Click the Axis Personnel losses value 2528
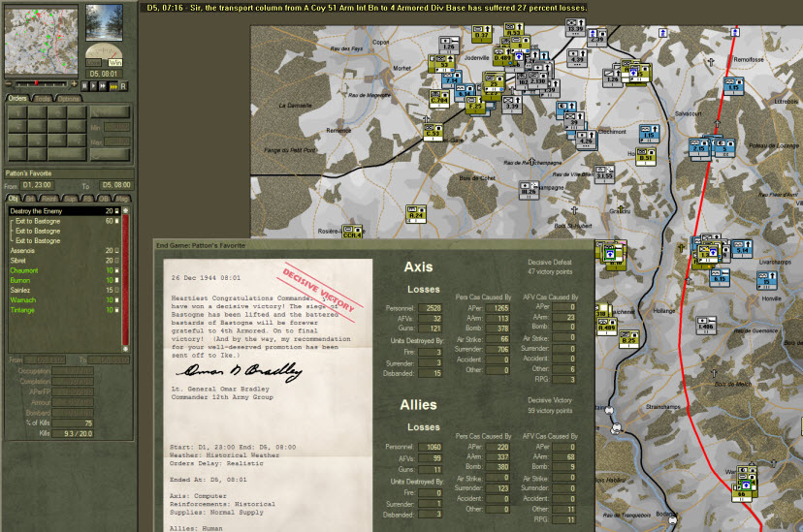This screenshot has height=532, width=803. (x=430, y=308)
